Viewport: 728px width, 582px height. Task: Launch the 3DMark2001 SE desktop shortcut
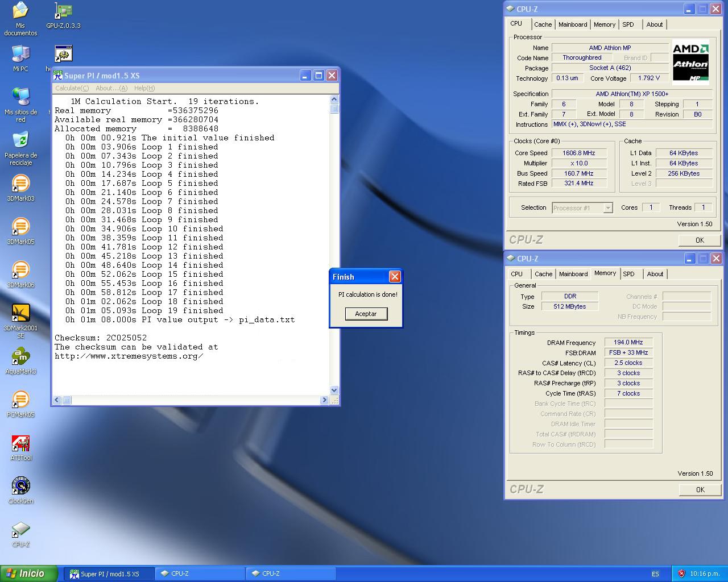point(20,321)
